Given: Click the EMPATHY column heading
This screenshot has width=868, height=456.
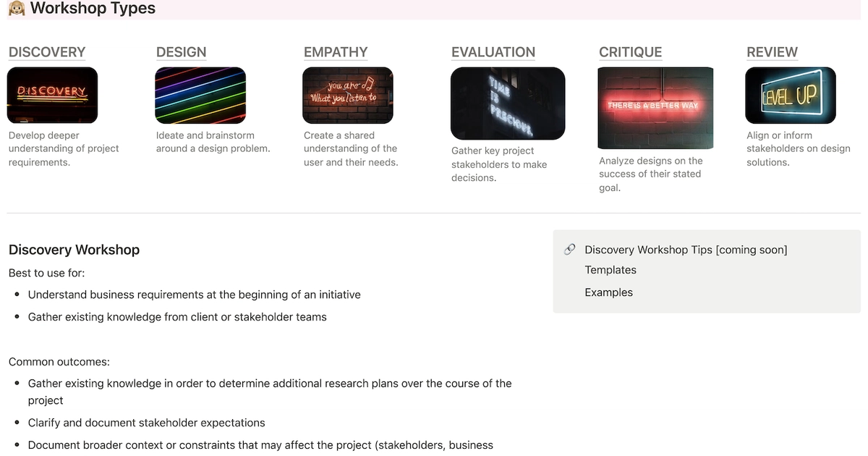Looking at the screenshot, I should pyautogui.click(x=335, y=51).
